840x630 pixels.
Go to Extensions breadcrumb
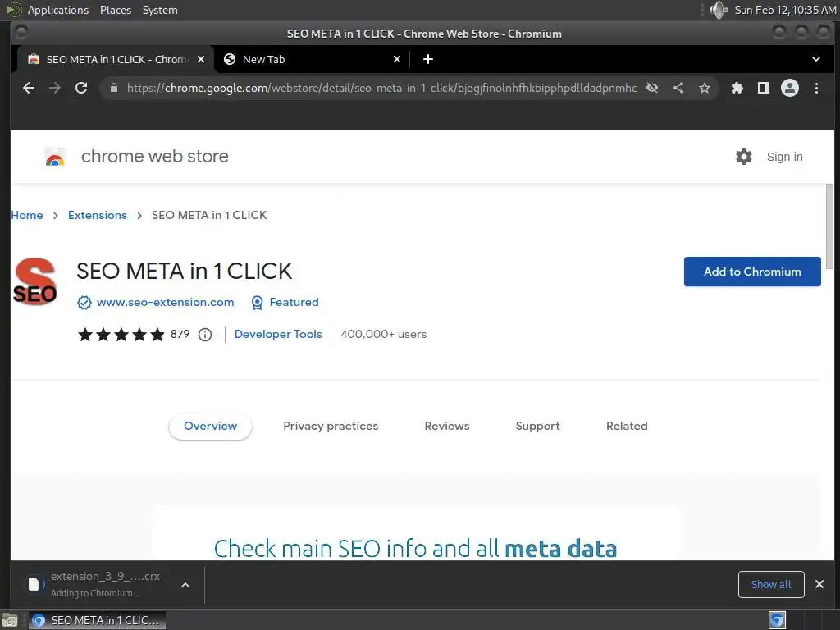coord(98,215)
